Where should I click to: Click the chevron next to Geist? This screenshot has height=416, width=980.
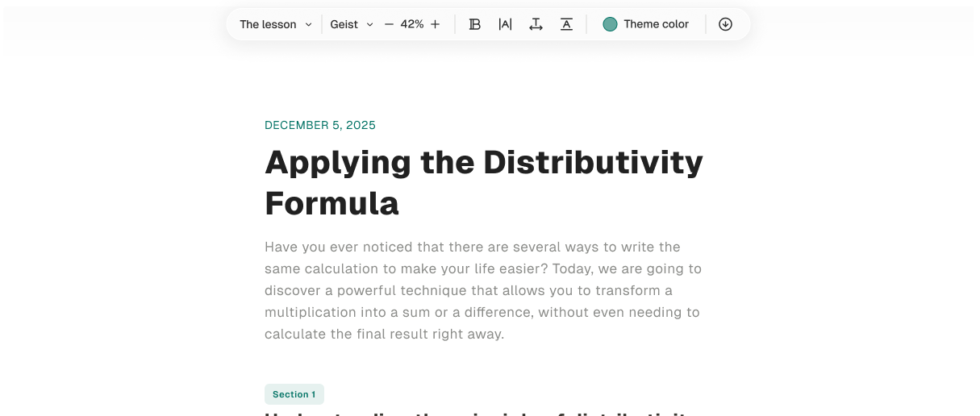pos(370,24)
